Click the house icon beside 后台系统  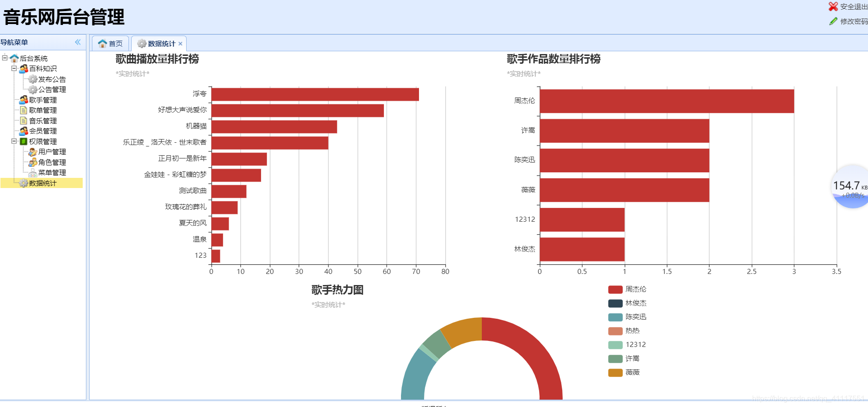(14, 58)
